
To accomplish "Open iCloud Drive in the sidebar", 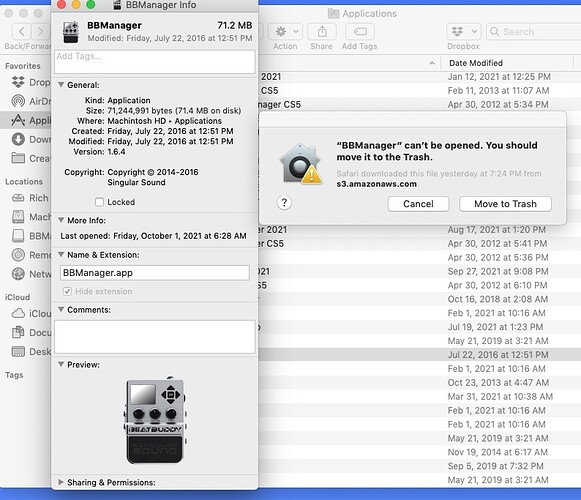I will tap(31, 314).
